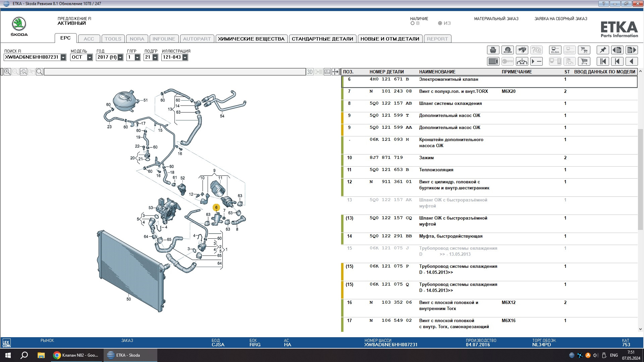
Task: Open Chrome window in taskbar
Action: point(76,355)
